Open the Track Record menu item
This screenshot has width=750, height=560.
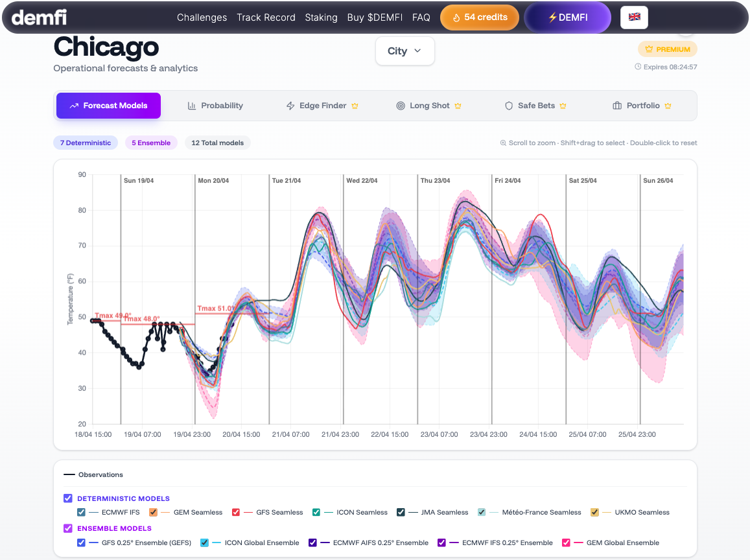coord(266,17)
